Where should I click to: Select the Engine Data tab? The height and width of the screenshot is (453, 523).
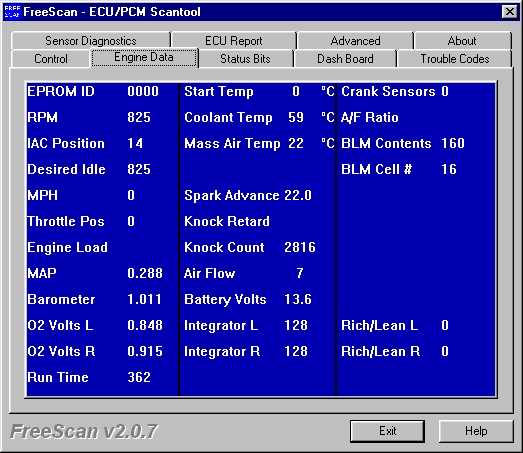pyautogui.click(x=144, y=57)
